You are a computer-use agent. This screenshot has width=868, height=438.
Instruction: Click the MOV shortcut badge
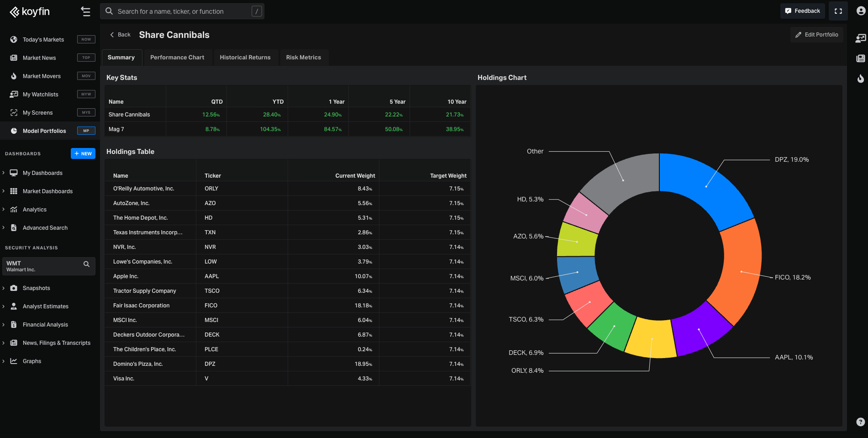tap(86, 76)
